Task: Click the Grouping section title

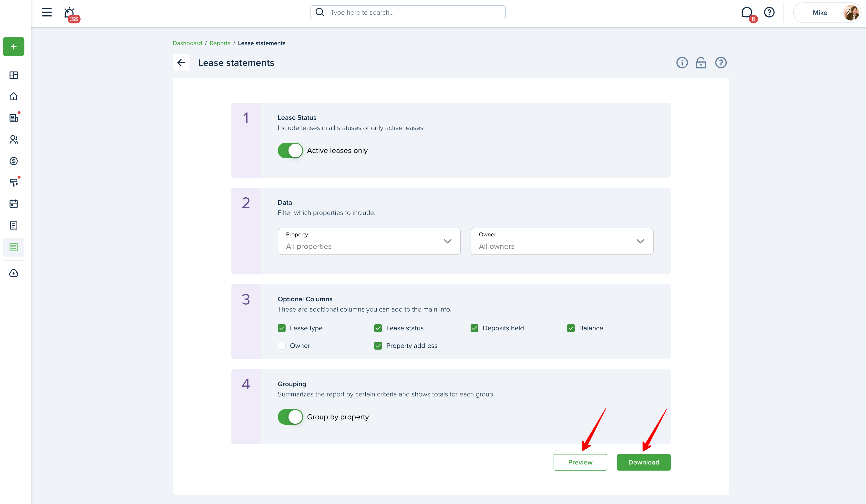Action: point(292,384)
